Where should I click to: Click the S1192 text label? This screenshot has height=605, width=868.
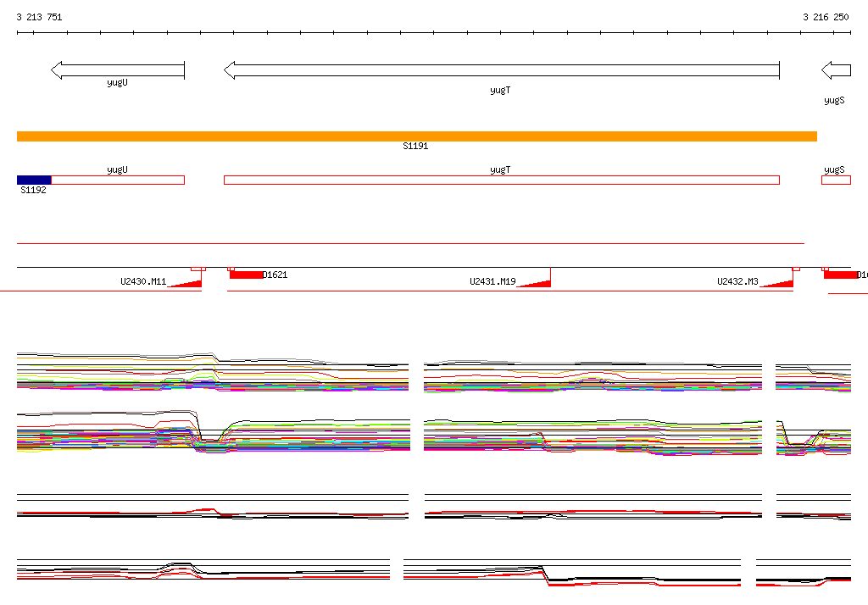pyautogui.click(x=33, y=191)
